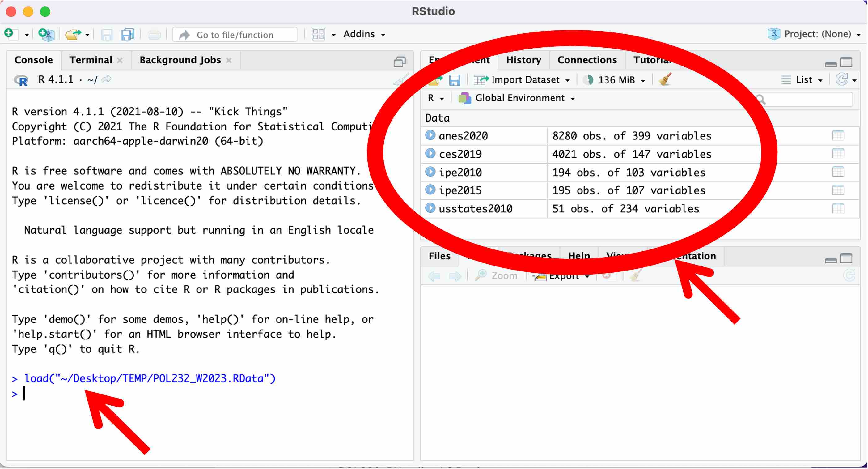
Task: Click the Save Workspace disk icon
Action: pyautogui.click(x=454, y=80)
